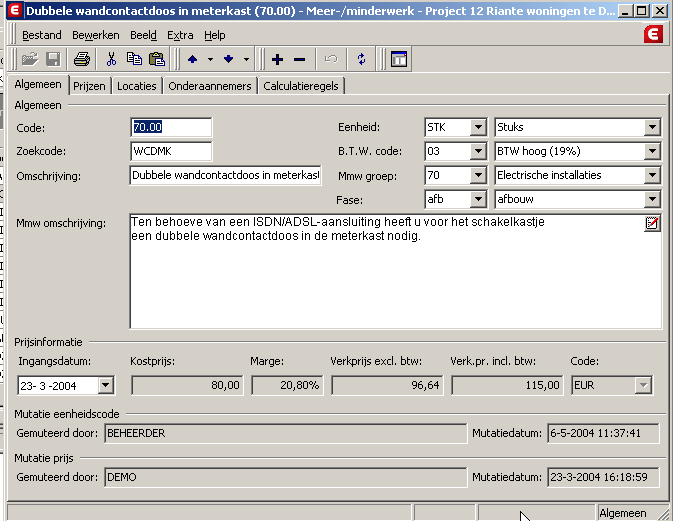Click the window layout toolbar icon
The height and width of the screenshot is (521, 673).
(x=399, y=59)
